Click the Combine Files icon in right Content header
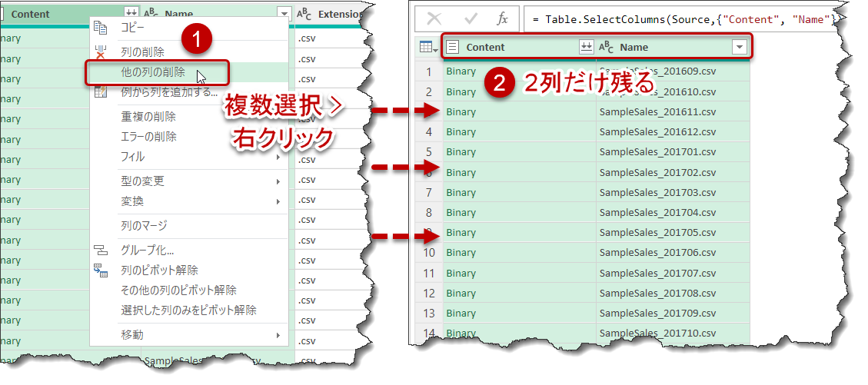This screenshot has width=868, height=385. coord(587,48)
